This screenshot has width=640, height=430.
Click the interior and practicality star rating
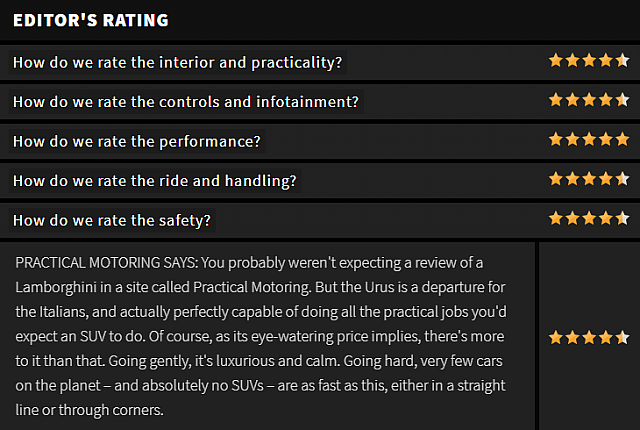pyautogui.click(x=589, y=60)
